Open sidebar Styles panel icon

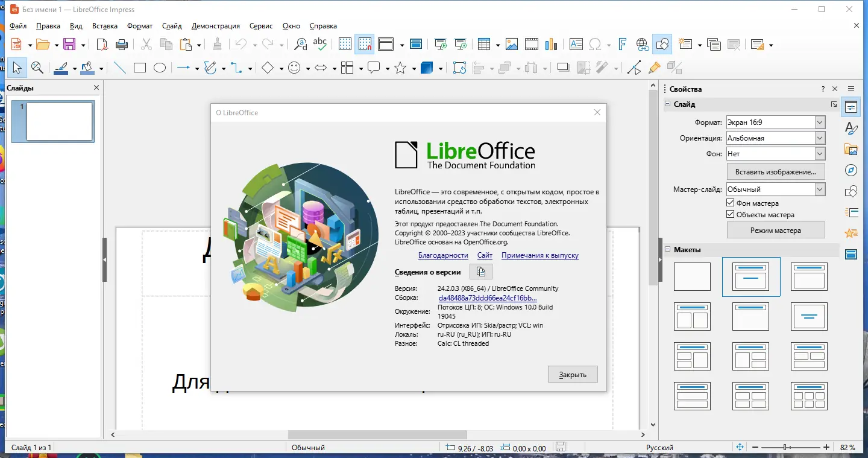pyautogui.click(x=851, y=128)
